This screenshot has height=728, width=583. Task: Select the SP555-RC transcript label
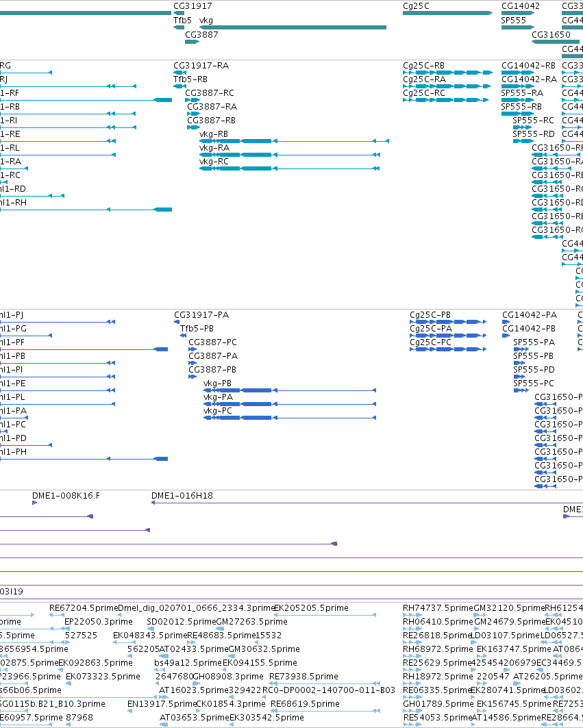tap(534, 121)
